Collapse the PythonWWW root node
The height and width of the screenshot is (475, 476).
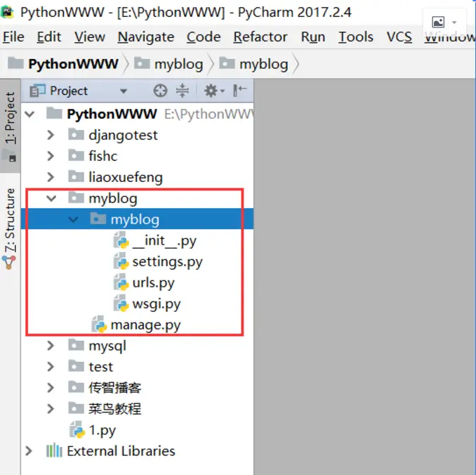(29, 114)
